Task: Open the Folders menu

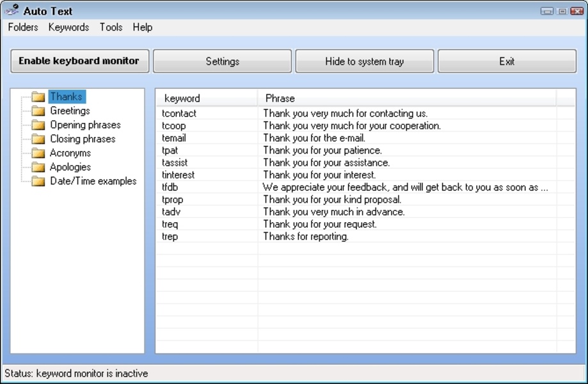Action: coord(23,28)
